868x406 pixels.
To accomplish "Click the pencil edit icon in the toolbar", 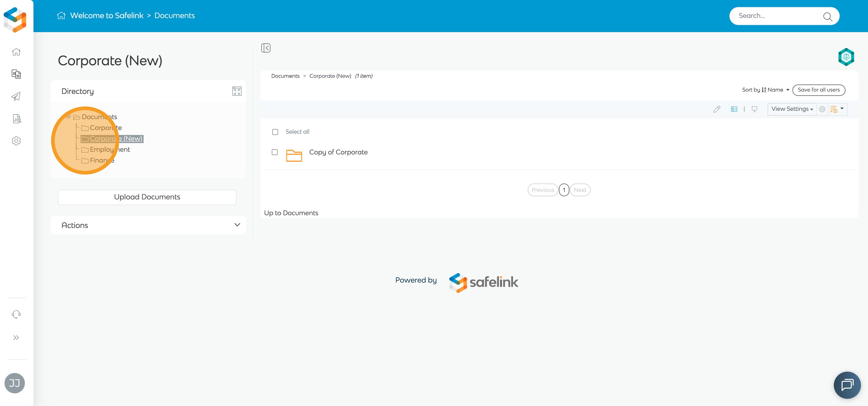I will point(717,109).
